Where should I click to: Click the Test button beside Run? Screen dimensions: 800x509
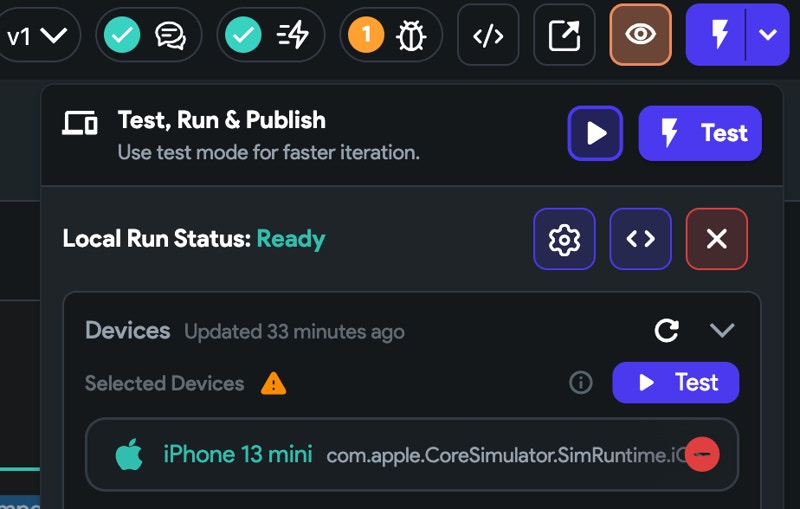pyautogui.click(x=700, y=134)
